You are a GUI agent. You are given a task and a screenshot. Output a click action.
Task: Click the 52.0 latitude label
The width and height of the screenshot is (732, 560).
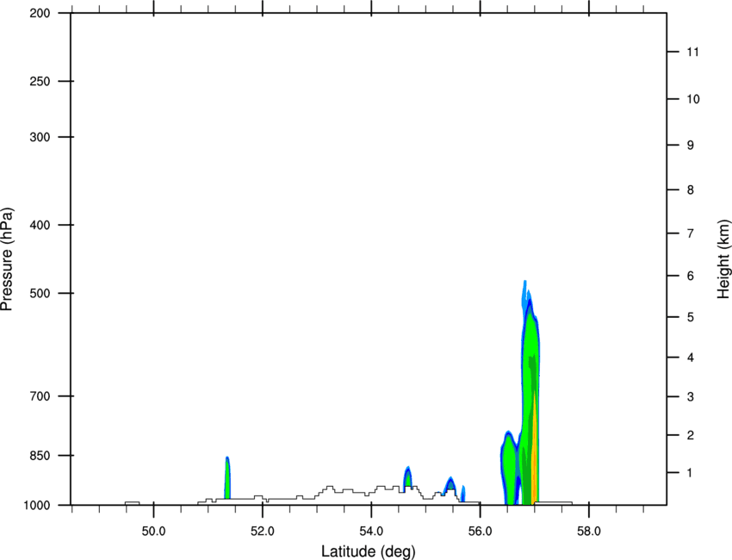[x=263, y=531]
